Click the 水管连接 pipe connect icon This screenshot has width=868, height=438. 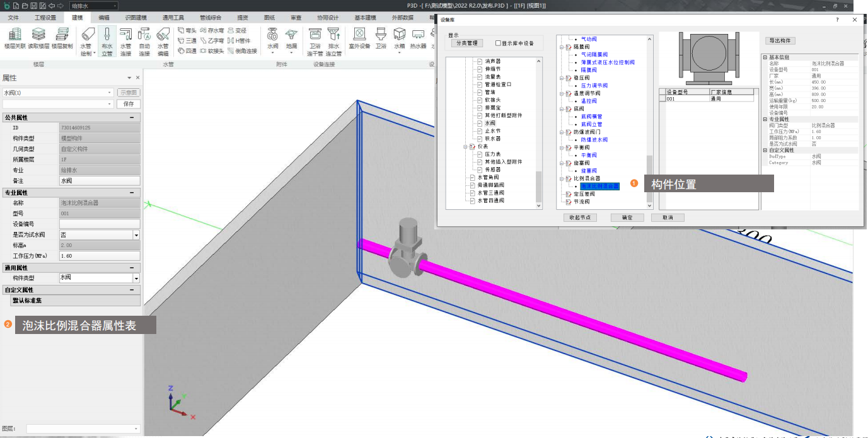pyautogui.click(x=125, y=41)
